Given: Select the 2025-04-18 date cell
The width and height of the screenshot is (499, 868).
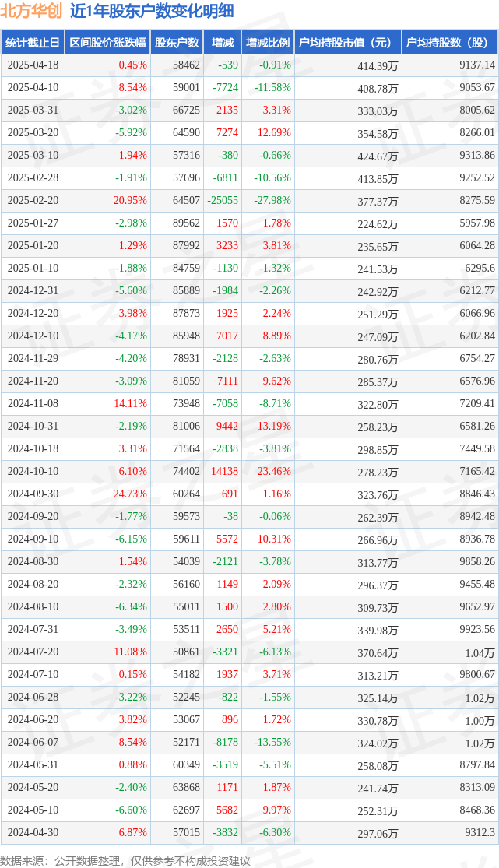Looking at the screenshot, I should (33, 65).
